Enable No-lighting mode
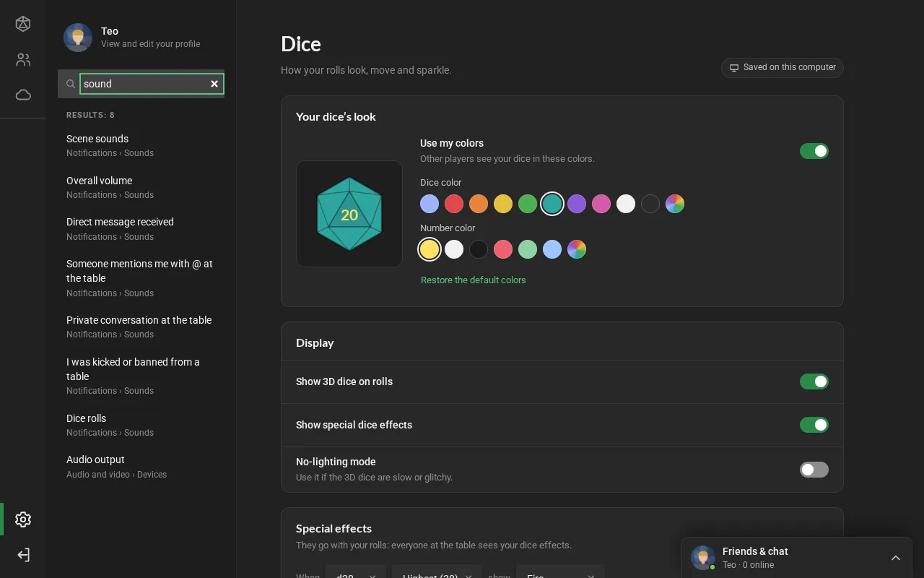924x578 pixels. click(814, 470)
